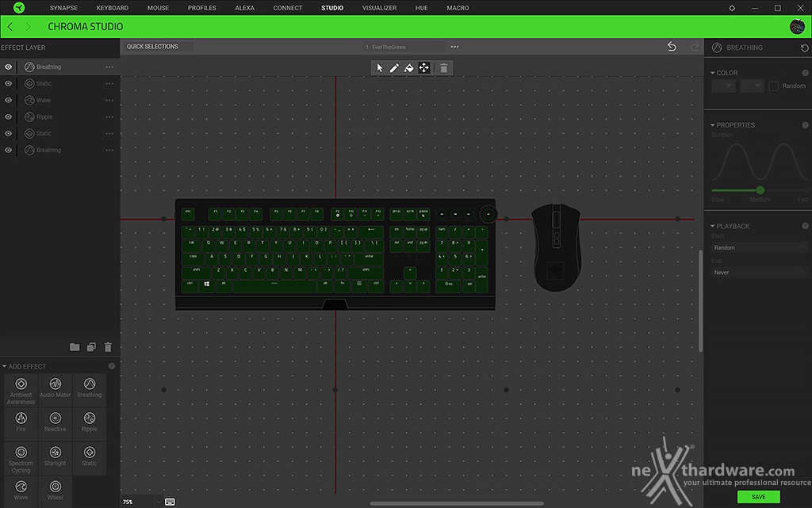Viewport: 812px width, 508px height.
Task: Add the Ambient Awareness effect
Action: tap(21, 390)
